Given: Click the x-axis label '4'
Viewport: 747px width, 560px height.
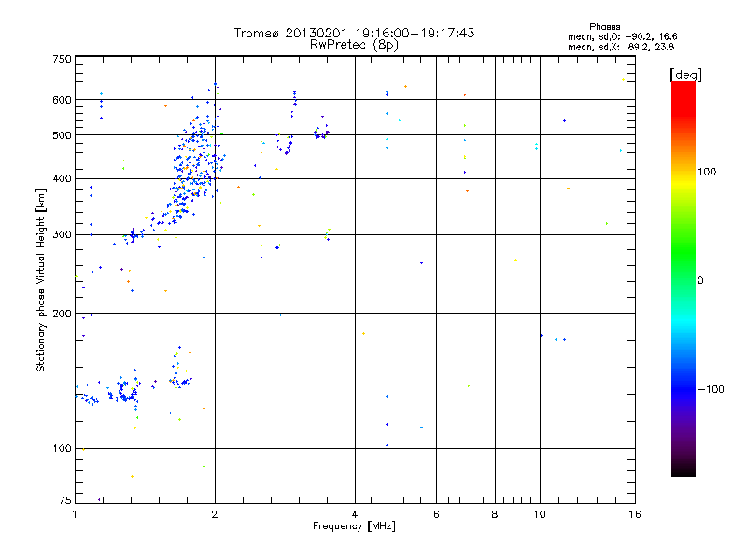Looking at the screenshot, I should click(355, 514).
